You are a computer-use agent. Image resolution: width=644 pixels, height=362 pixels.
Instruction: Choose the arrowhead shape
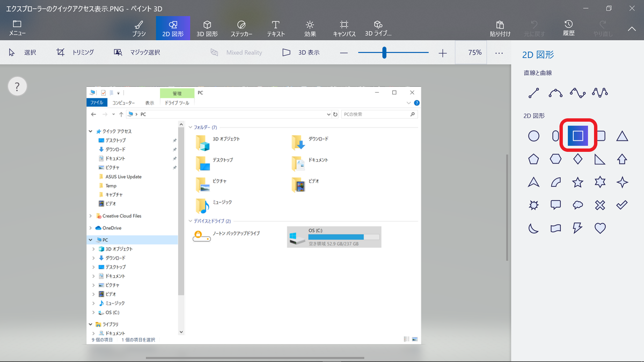click(533, 182)
